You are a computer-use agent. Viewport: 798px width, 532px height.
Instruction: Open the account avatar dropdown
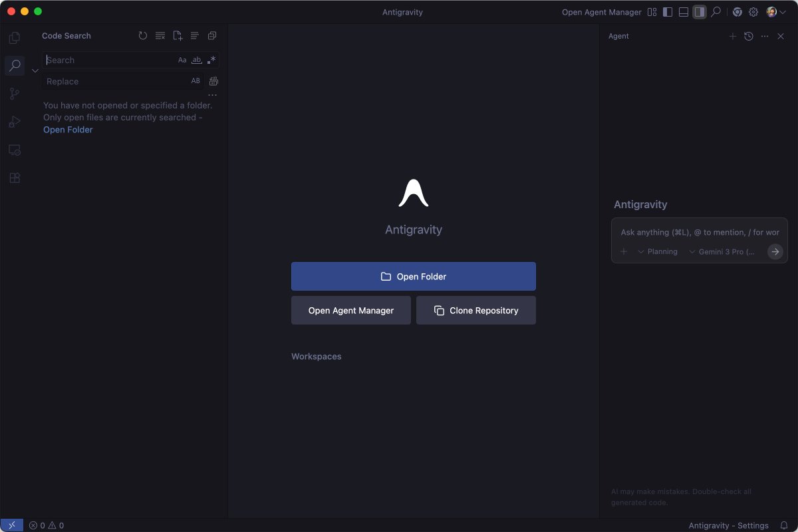click(x=776, y=12)
